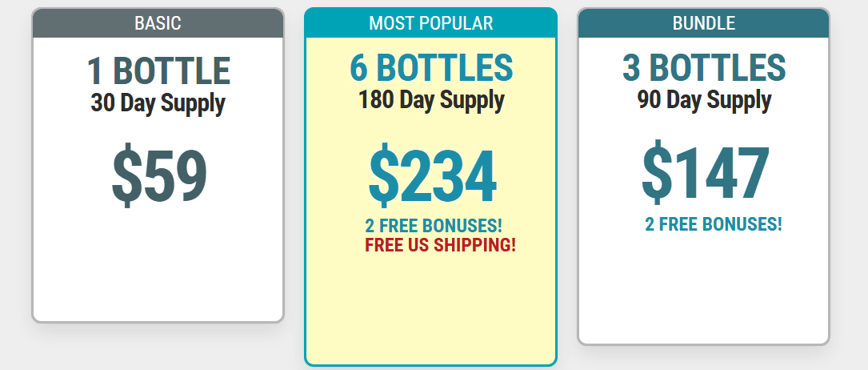
Task: Click the 180 Day Supply text
Action: click(431, 100)
